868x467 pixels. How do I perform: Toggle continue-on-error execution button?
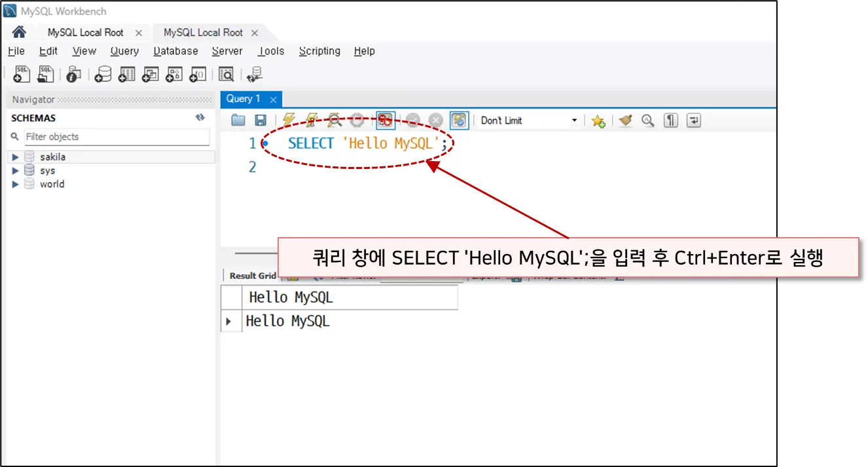click(386, 121)
